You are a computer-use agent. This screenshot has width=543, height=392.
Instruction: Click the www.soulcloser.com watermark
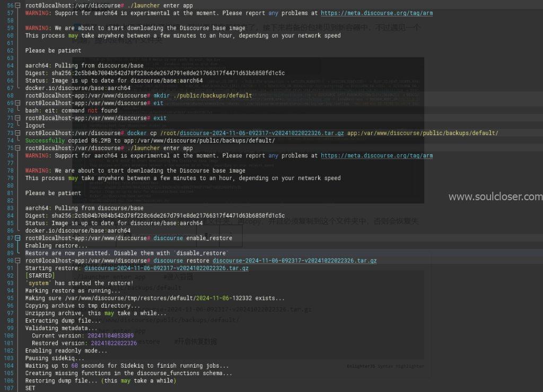point(495,197)
